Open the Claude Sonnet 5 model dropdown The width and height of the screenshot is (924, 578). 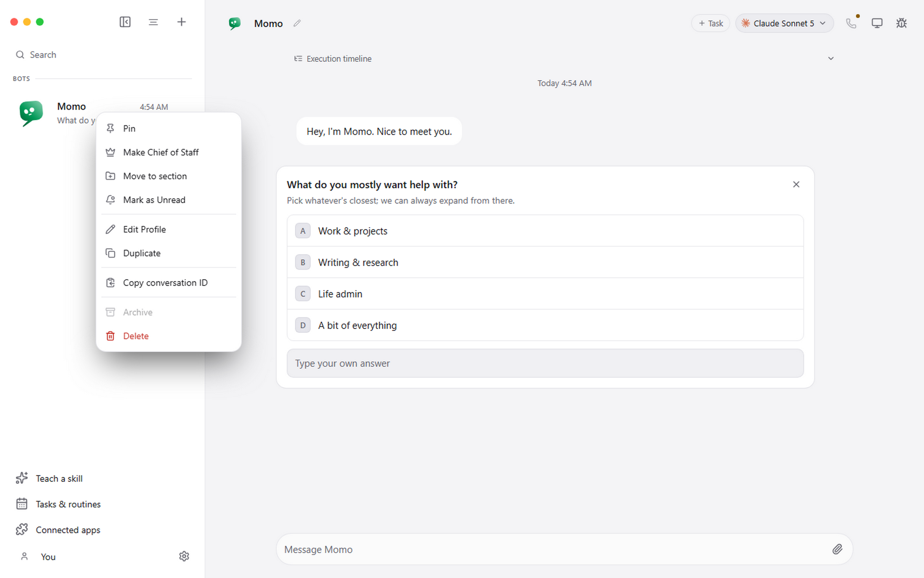tap(784, 23)
